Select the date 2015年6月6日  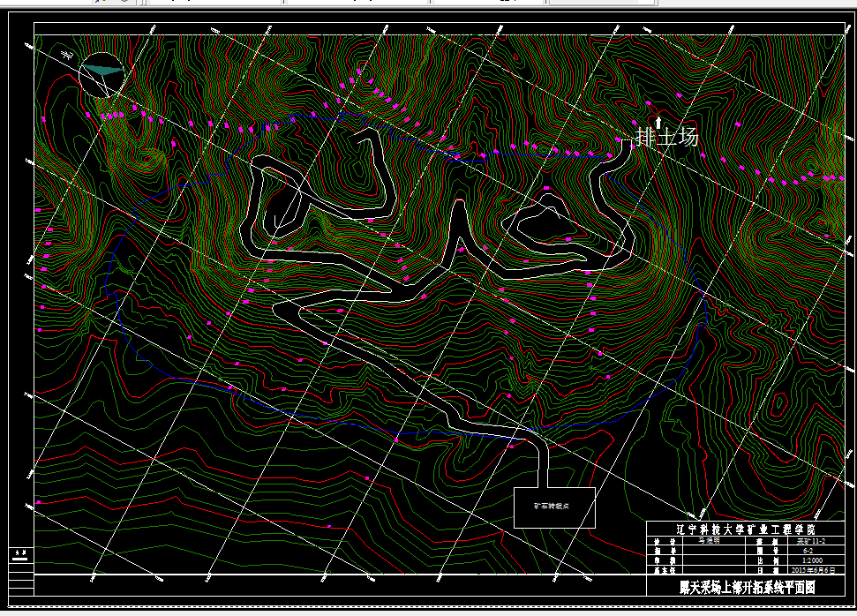point(812,570)
